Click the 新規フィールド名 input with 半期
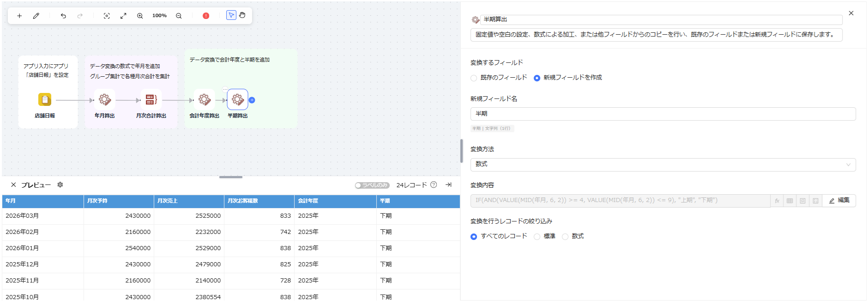The width and height of the screenshot is (868, 301). [x=663, y=114]
